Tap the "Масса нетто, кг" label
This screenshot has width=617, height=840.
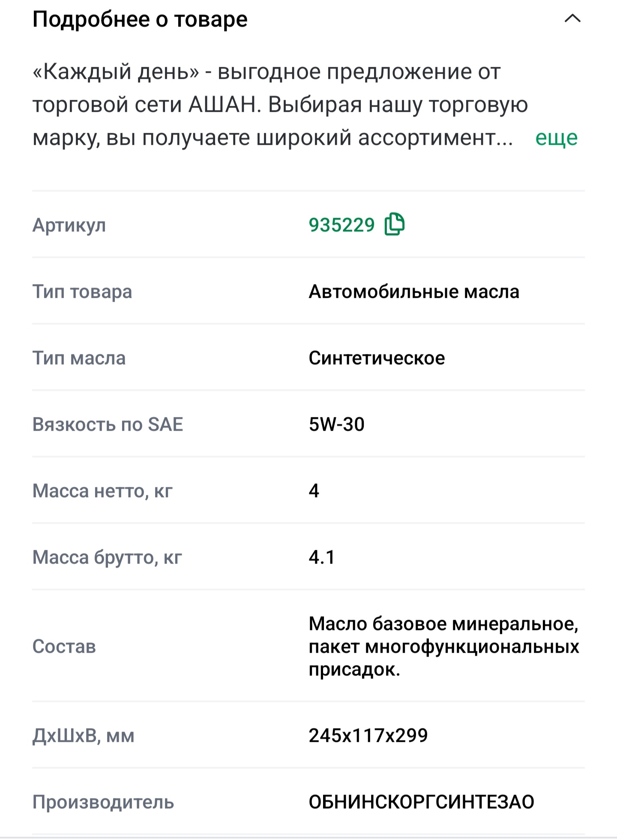[x=102, y=491]
